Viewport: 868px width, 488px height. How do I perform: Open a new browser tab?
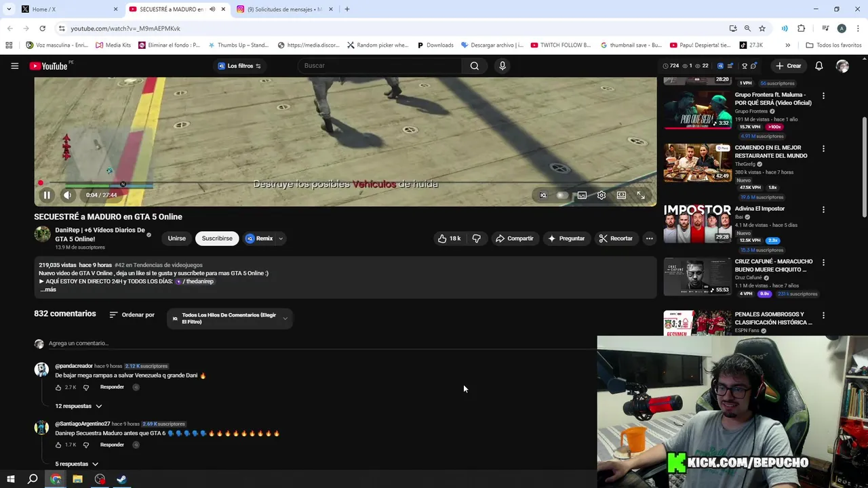(x=347, y=9)
